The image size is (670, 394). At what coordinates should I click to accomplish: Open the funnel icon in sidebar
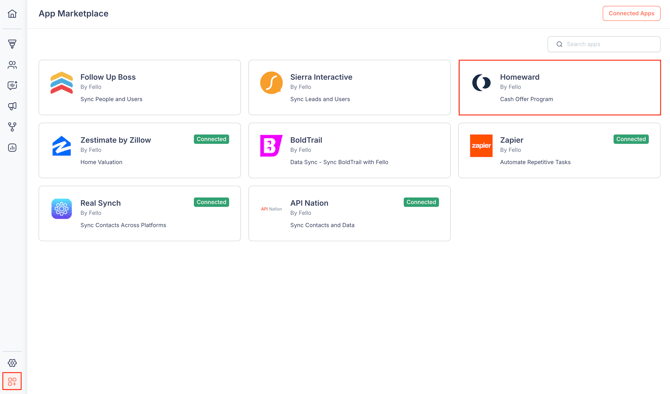click(x=12, y=44)
